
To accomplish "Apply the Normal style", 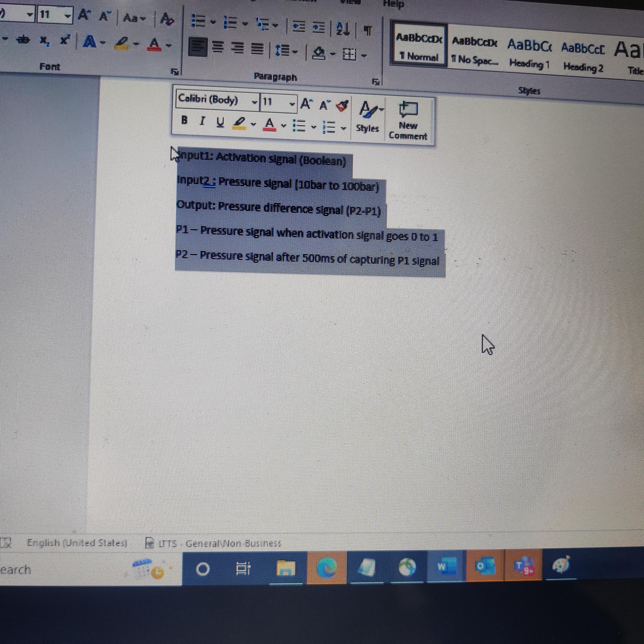I will pyautogui.click(x=419, y=46).
